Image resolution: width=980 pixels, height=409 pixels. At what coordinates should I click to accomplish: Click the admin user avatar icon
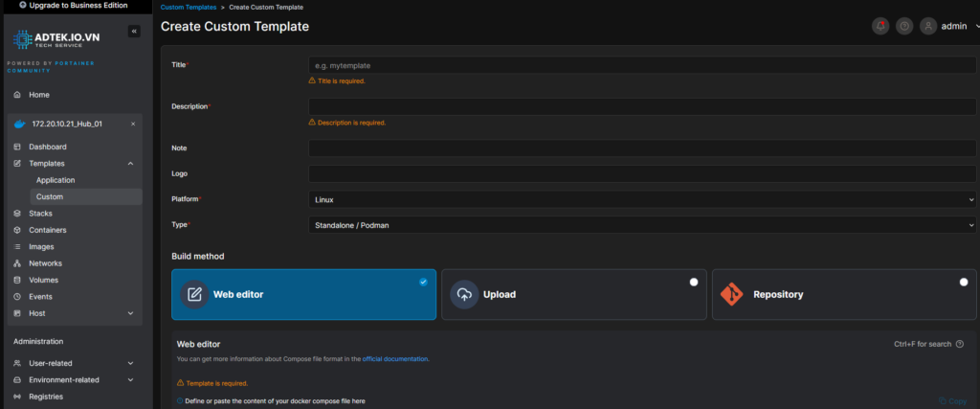[928, 26]
